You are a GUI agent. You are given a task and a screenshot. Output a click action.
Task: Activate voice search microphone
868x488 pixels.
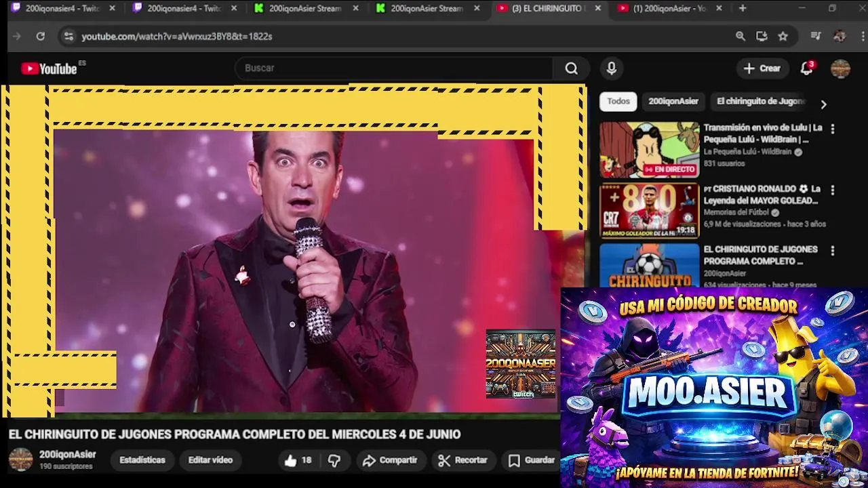[612, 68]
